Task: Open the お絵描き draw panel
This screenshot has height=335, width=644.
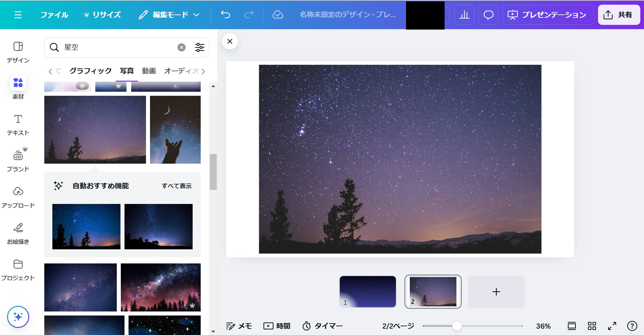Action: click(x=18, y=234)
